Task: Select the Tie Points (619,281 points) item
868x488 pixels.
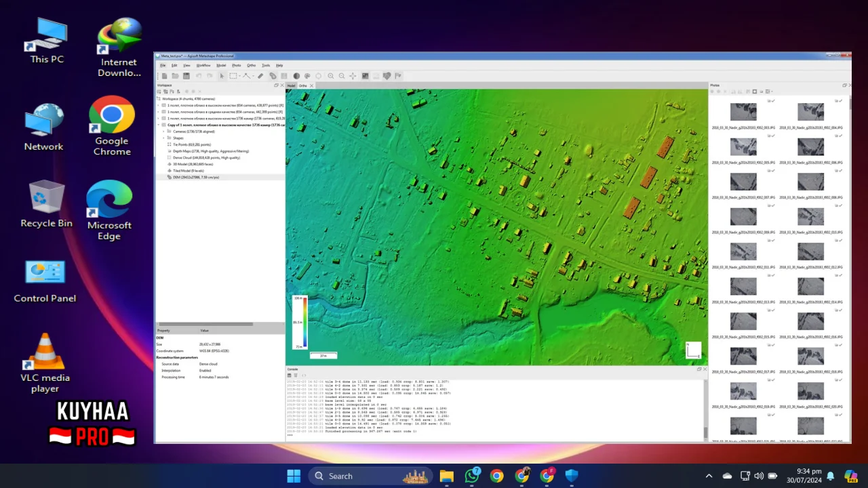Action: [x=192, y=144]
